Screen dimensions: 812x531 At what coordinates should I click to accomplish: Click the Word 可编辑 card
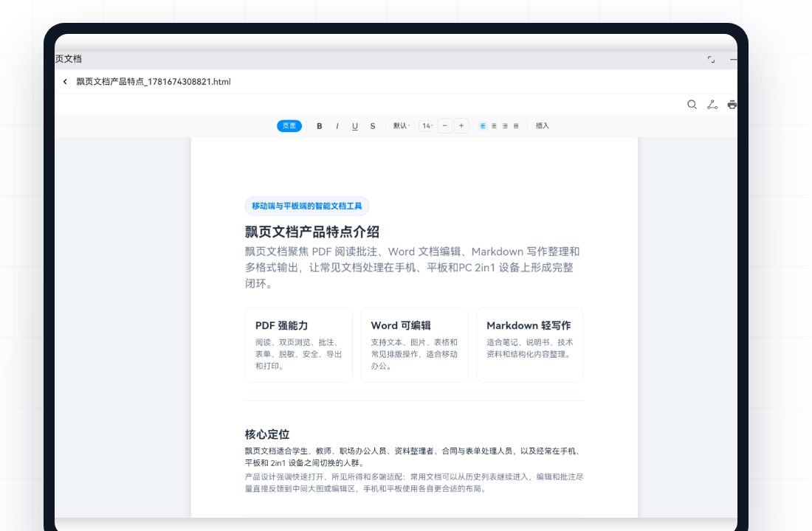coord(414,345)
